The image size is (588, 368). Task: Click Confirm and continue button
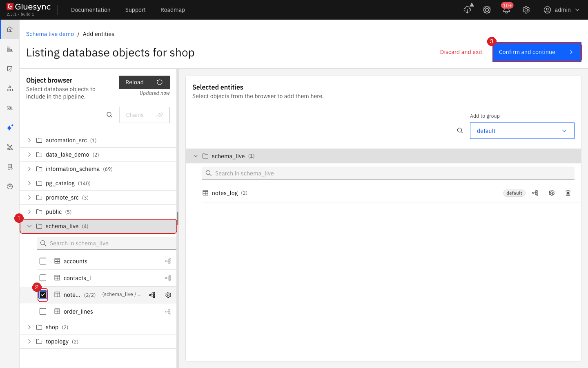pyautogui.click(x=537, y=52)
